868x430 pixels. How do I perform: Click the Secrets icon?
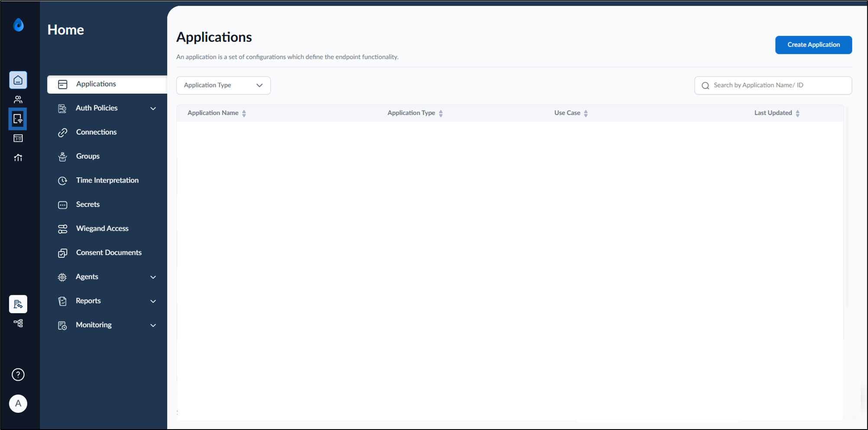(63, 205)
